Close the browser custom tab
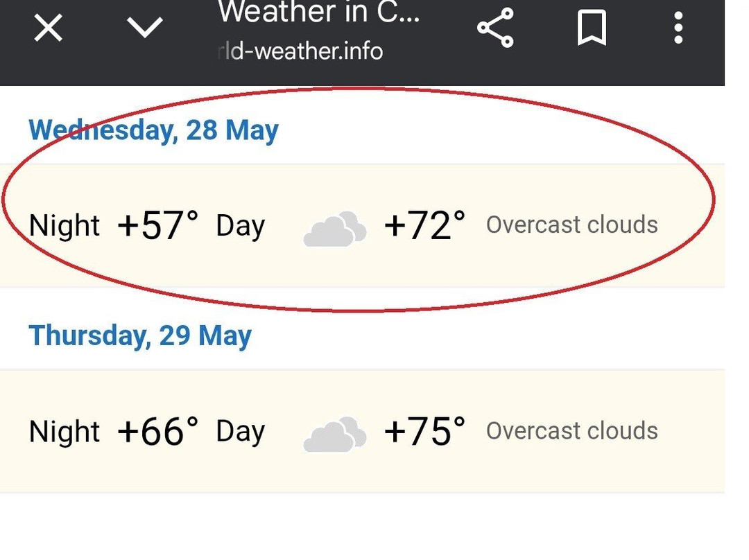The height and width of the screenshot is (560, 749). pyautogui.click(x=49, y=28)
